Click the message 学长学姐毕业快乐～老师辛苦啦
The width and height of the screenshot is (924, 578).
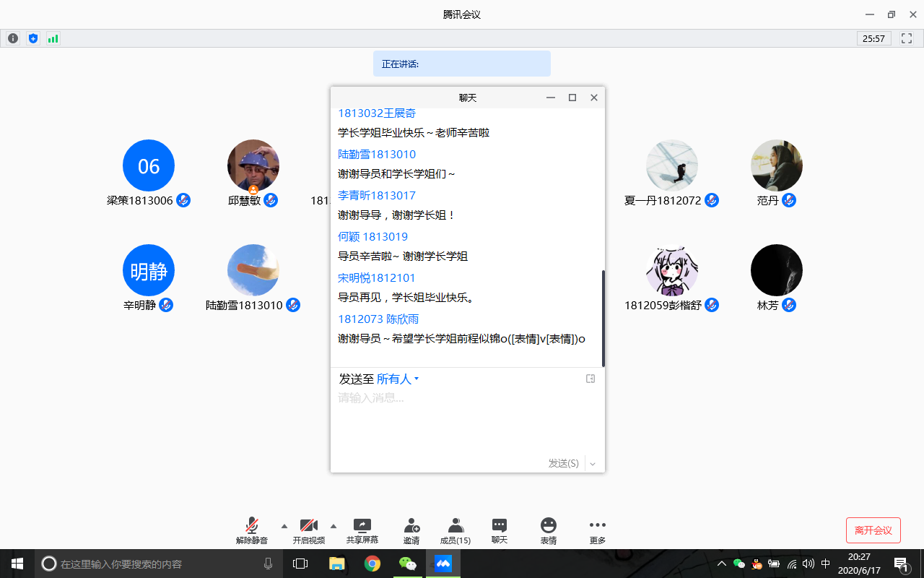coord(414,133)
